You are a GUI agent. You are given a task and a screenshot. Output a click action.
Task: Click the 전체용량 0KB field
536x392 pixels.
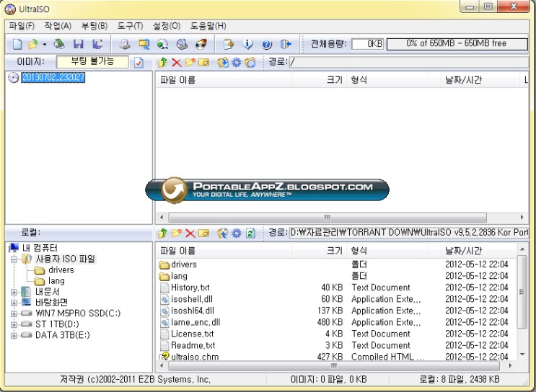(367, 44)
